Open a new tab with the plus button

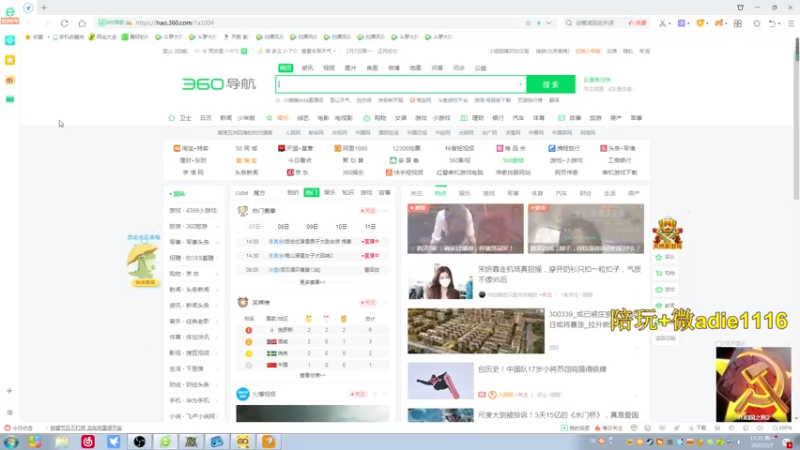point(44,8)
